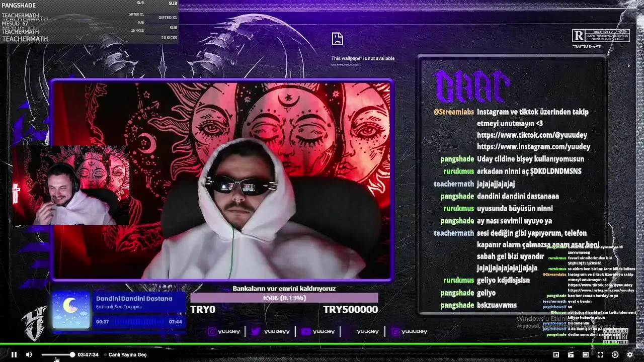Click chat message 'ay nası sevimli uyuyo ya'
This screenshot has height=362, width=644.
pyautogui.click(x=514, y=221)
